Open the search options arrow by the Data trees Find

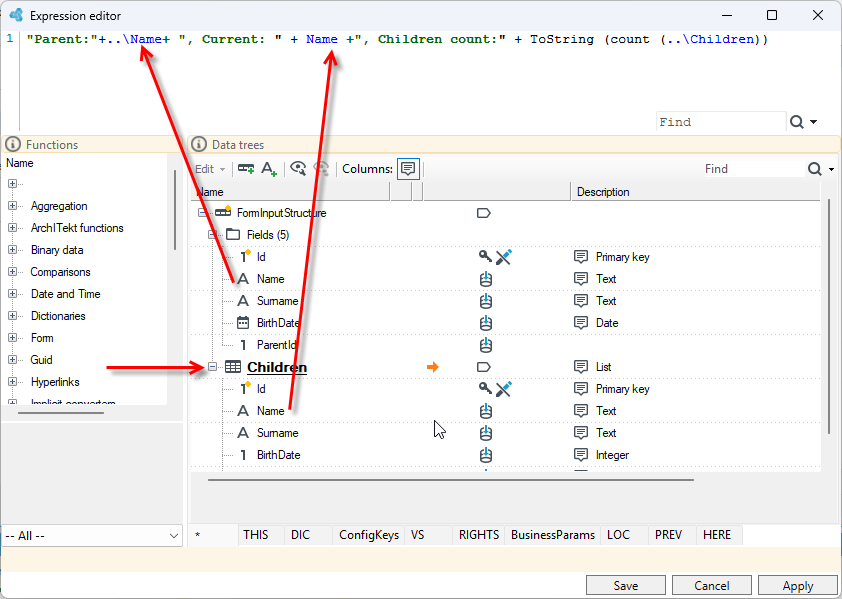[831, 169]
